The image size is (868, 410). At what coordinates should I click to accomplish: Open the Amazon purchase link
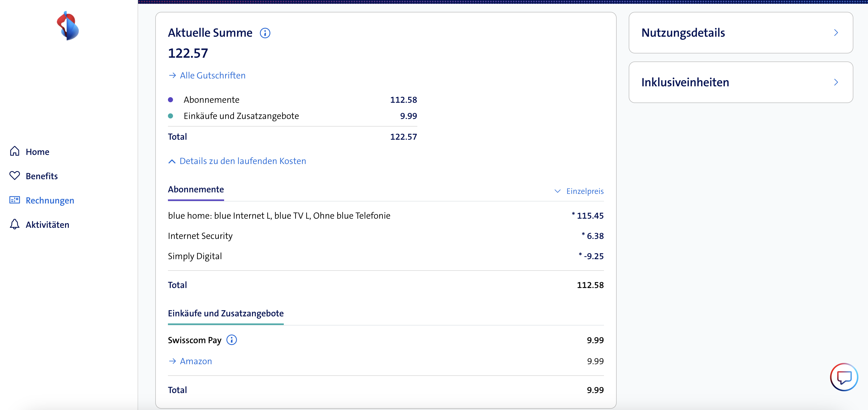click(x=196, y=361)
